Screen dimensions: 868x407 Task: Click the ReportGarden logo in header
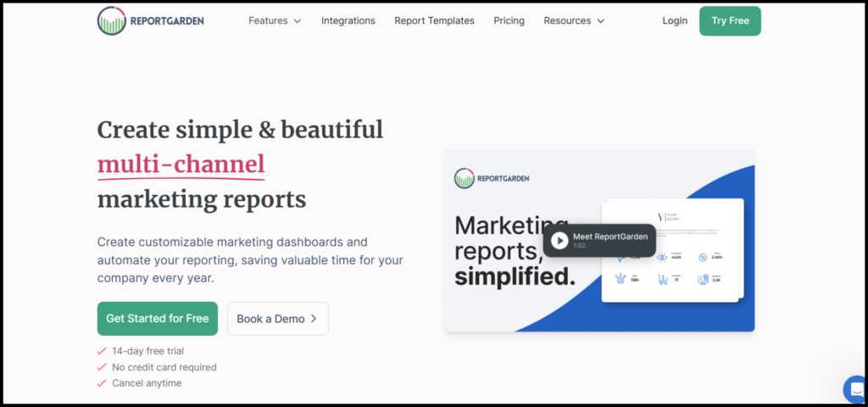pos(151,21)
